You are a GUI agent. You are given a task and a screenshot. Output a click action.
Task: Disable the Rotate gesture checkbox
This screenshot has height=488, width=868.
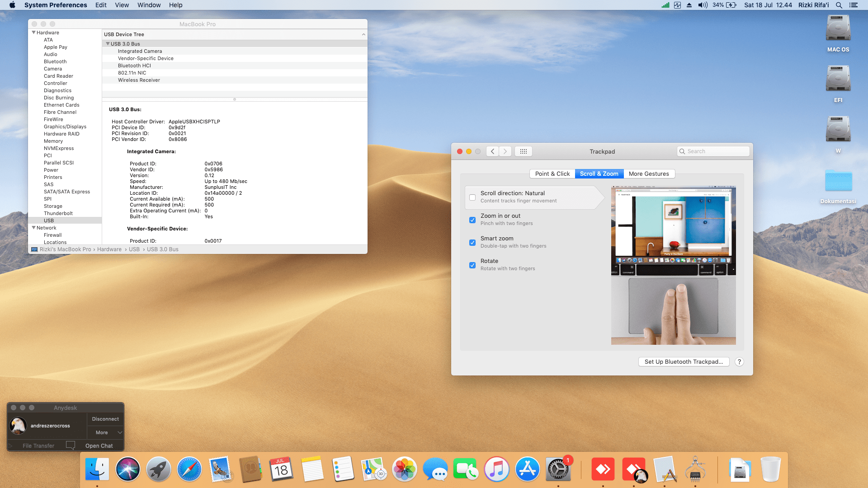click(x=472, y=265)
